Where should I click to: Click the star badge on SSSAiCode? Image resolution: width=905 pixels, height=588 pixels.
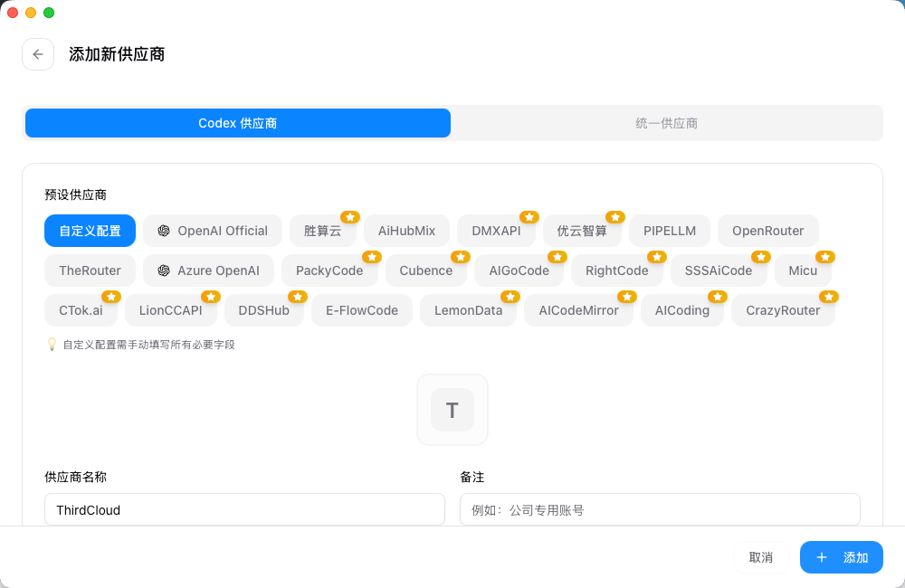click(x=761, y=257)
